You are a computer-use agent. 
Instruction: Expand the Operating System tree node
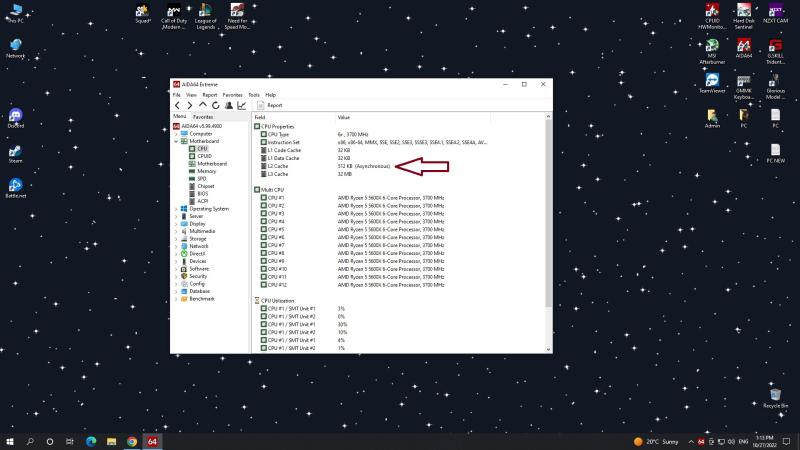tap(175, 209)
